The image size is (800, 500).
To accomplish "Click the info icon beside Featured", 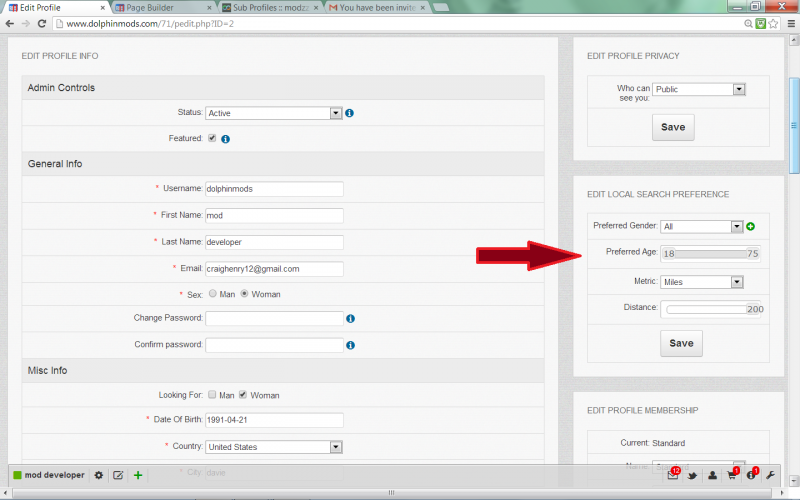I will point(226,139).
